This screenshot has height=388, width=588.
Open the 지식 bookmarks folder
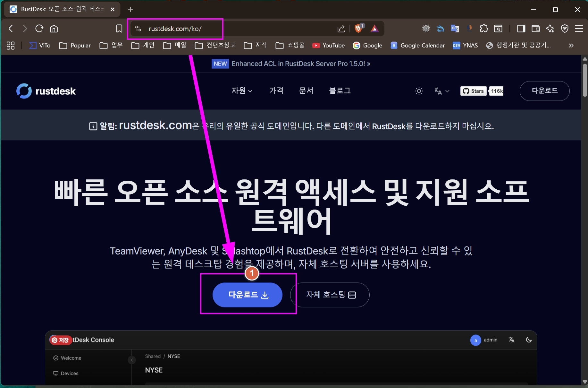[255, 46]
